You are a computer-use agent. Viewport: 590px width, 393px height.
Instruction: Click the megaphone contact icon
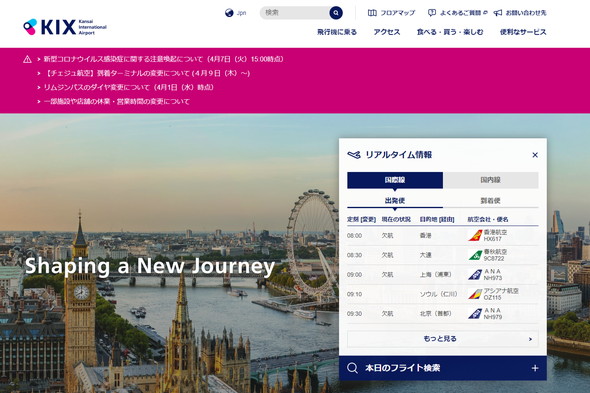(x=498, y=13)
